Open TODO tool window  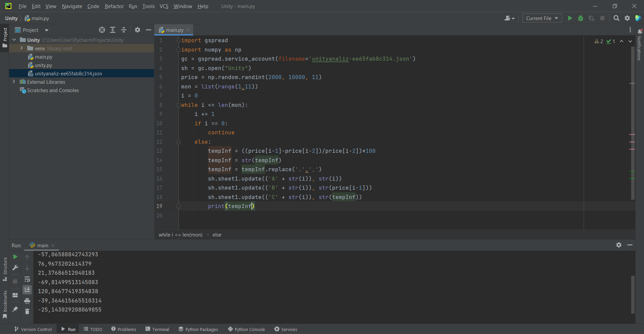(93, 329)
